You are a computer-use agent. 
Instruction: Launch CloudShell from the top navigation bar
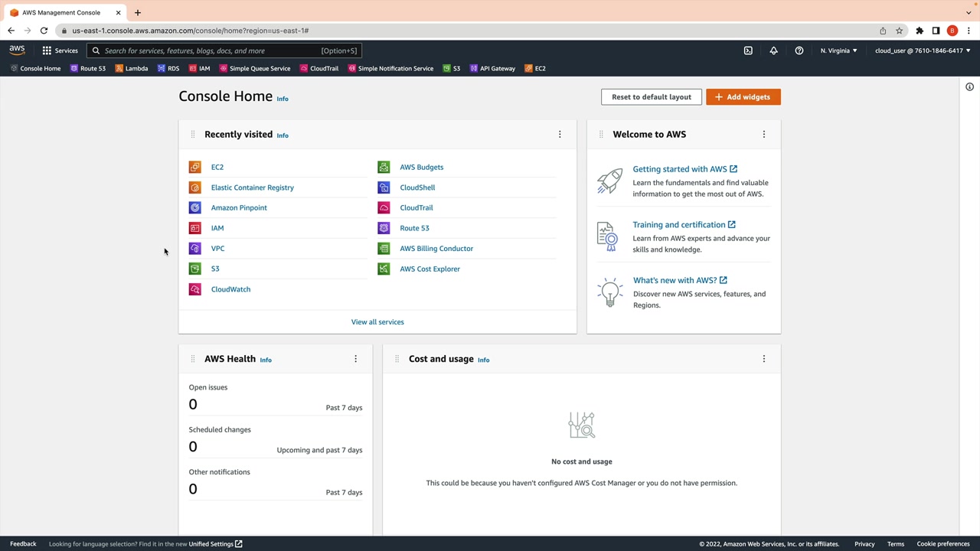748,51
